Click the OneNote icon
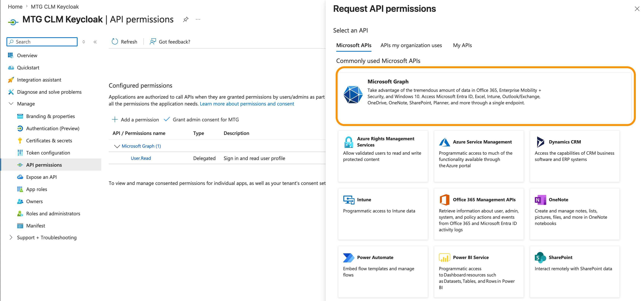644x301 pixels. pyautogui.click(x=540, y=200)
